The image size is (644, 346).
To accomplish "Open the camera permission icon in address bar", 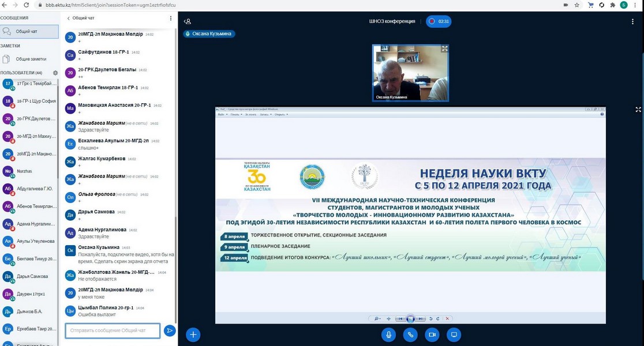I will (x=566, y=5).
